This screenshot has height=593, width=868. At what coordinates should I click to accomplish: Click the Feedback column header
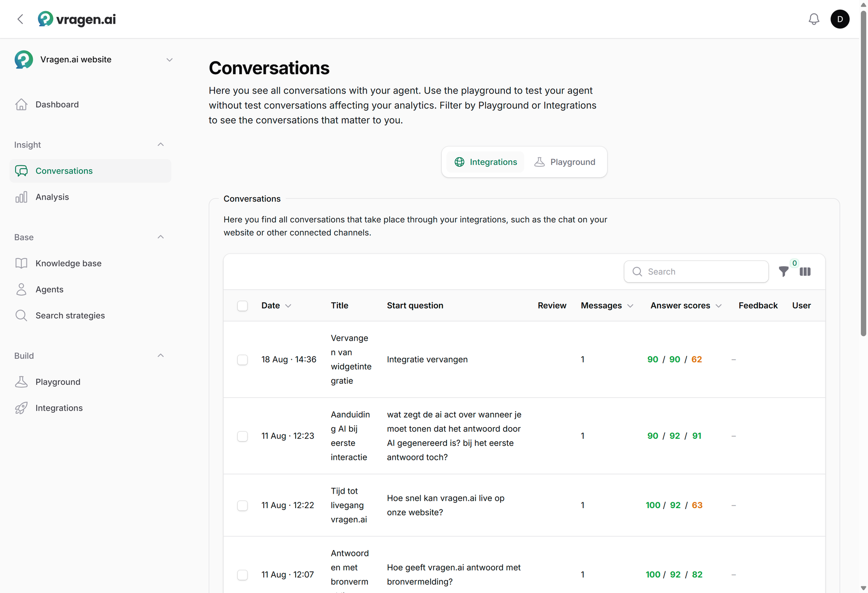pyautogui.click(x=758, y=306)
